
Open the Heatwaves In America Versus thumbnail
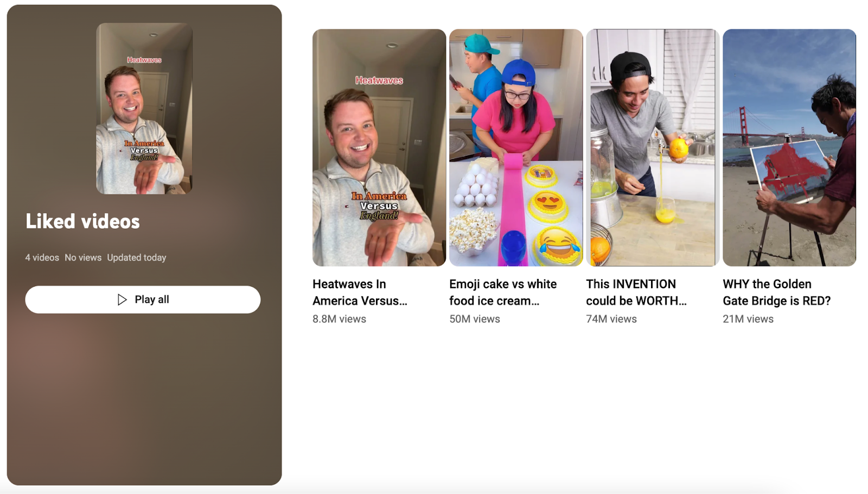click(x=379, y=148)
